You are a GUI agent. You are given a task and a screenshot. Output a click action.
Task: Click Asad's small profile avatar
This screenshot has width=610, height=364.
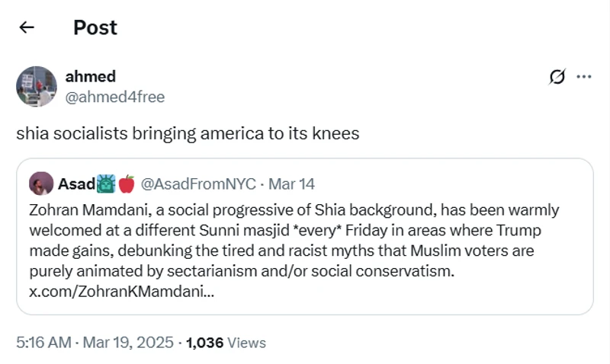41,184
